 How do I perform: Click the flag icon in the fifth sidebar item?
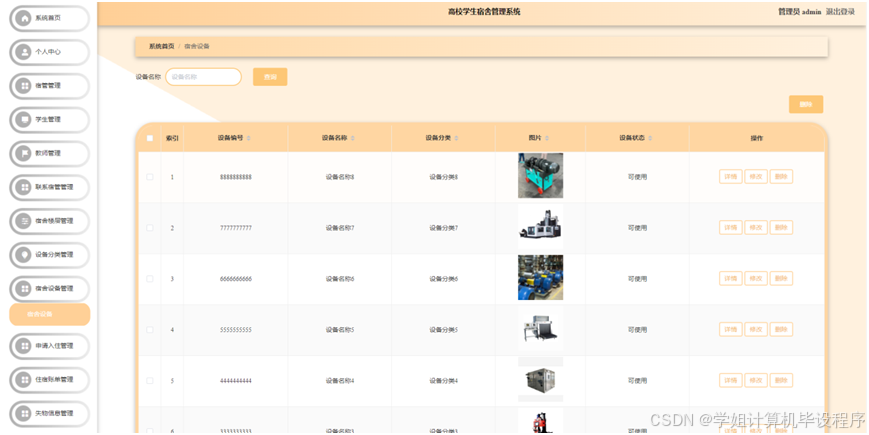coord(23,153)
